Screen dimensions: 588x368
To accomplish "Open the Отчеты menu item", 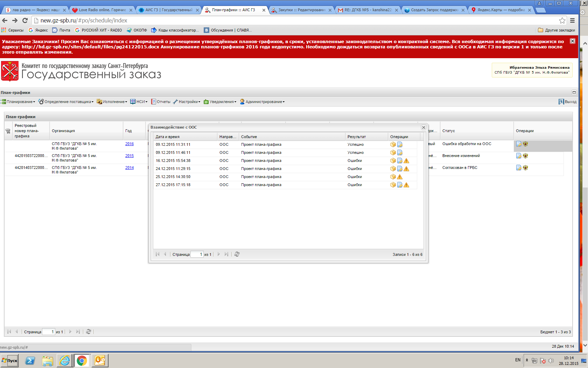I will pos(161,102).
